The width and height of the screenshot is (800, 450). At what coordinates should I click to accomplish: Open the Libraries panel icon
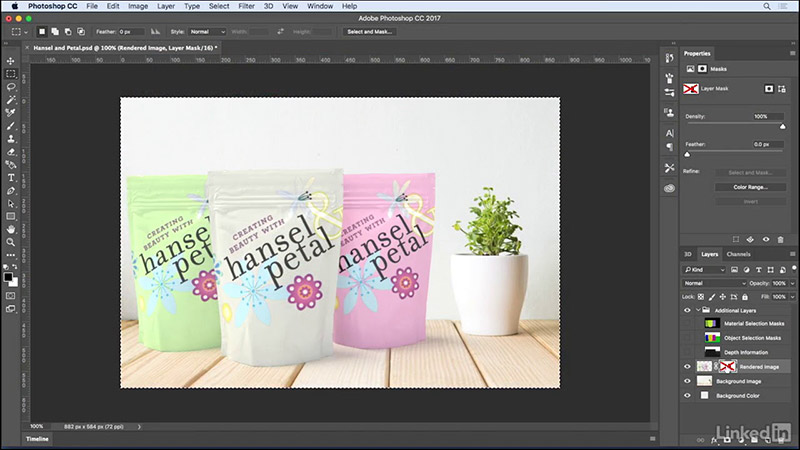(669, 189)
